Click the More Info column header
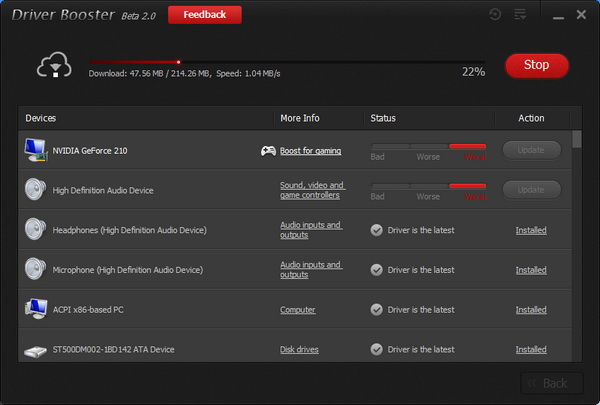Viewport: 600px width, 405px height. coord(300,118)
